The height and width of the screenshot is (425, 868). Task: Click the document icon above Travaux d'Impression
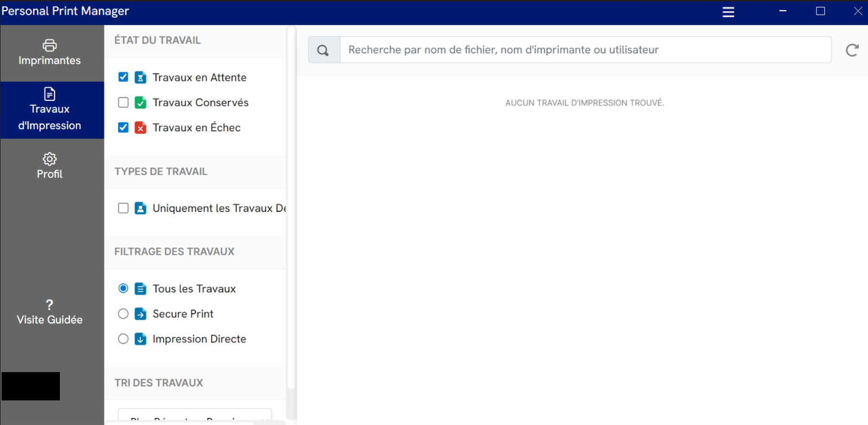click(50, 94)
